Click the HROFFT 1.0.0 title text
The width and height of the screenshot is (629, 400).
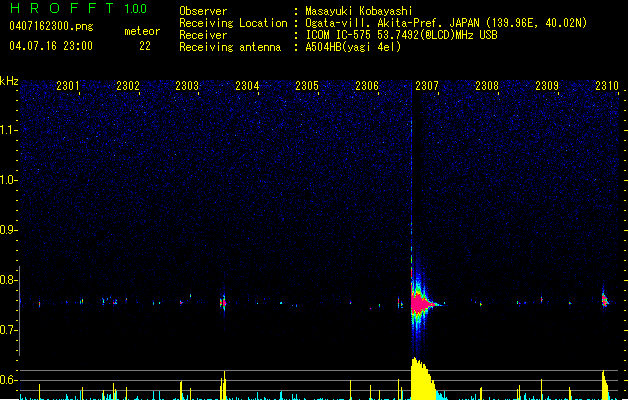78,8
